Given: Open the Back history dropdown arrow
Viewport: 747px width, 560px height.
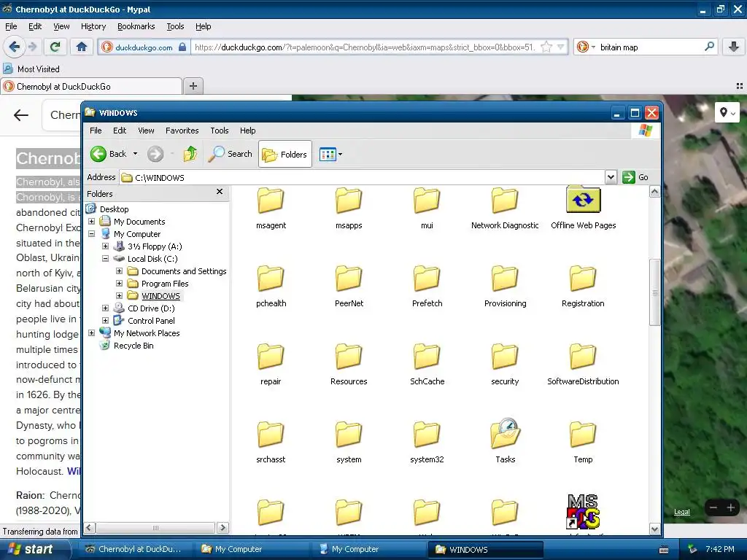Looking at the screenshot, I should (135, 154).
